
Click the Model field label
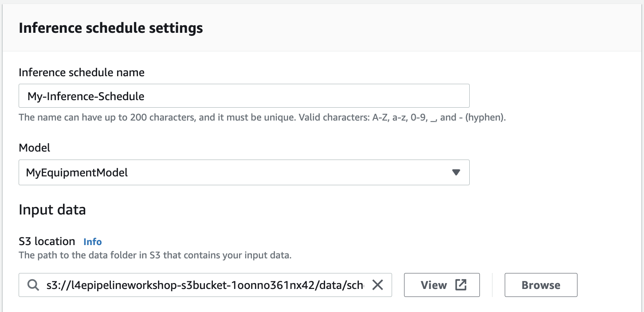tap(35, 148)
